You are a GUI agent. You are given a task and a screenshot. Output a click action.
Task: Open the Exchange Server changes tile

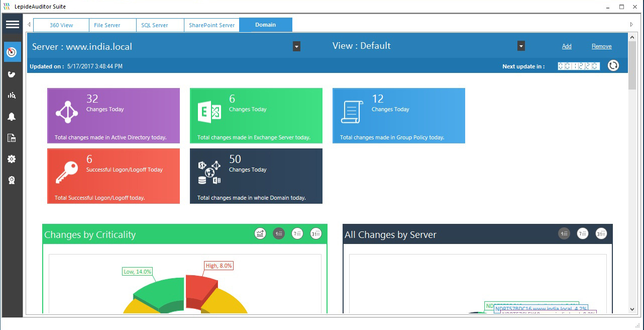tap(256, 116)
